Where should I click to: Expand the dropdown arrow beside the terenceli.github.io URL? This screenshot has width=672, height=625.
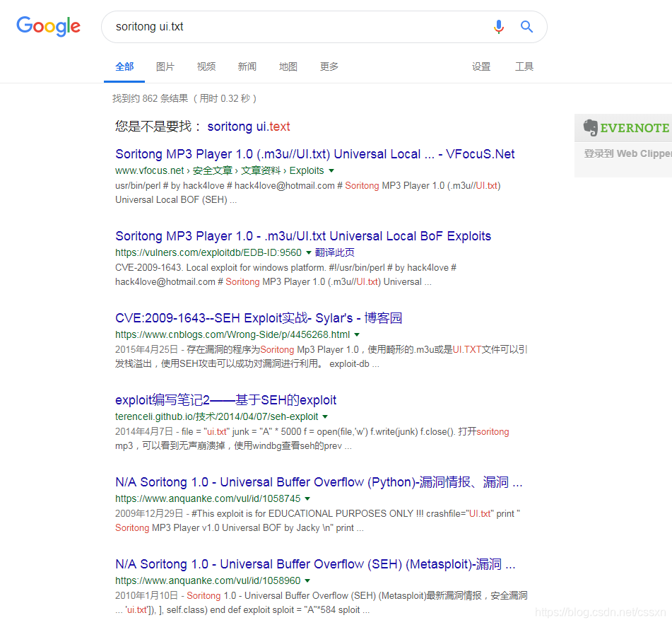[x=325, y=416]
